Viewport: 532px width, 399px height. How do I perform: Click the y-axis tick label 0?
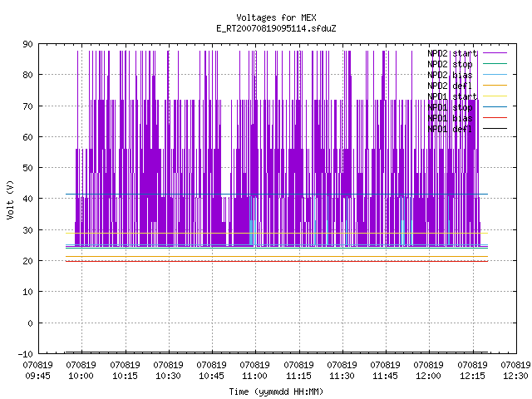pyautogui.click(x=30, y=323)
